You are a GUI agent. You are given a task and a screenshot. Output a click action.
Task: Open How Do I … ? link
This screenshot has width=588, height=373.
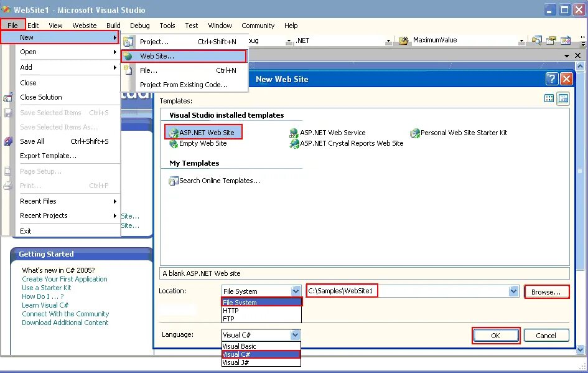[43, 296]
